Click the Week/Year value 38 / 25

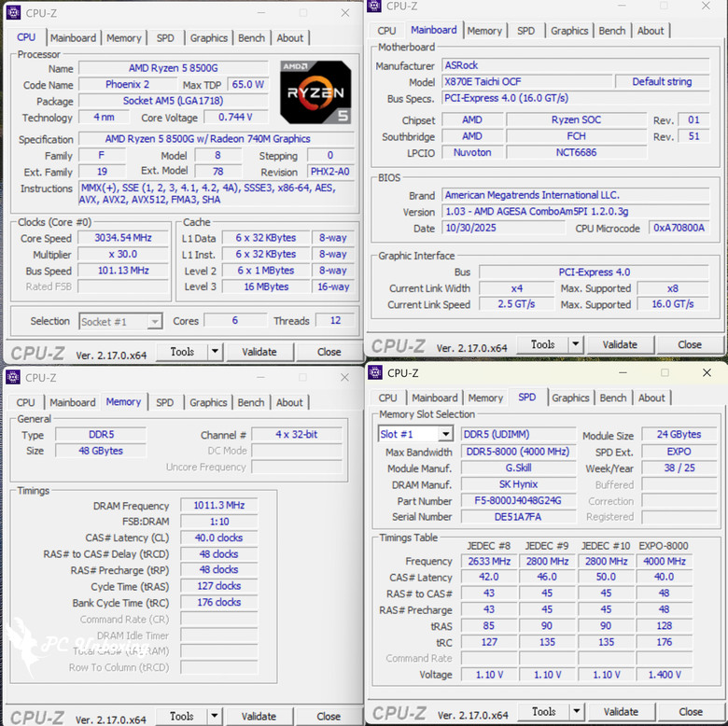click(679, 468)
